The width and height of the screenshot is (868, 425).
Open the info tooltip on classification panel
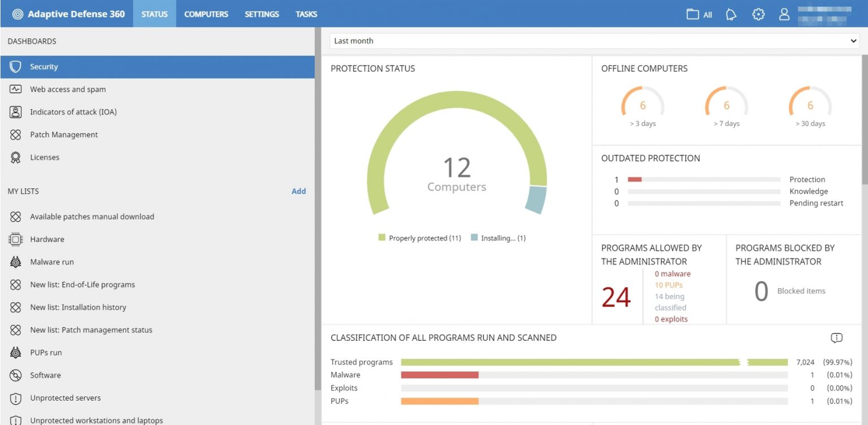(836, 337)
